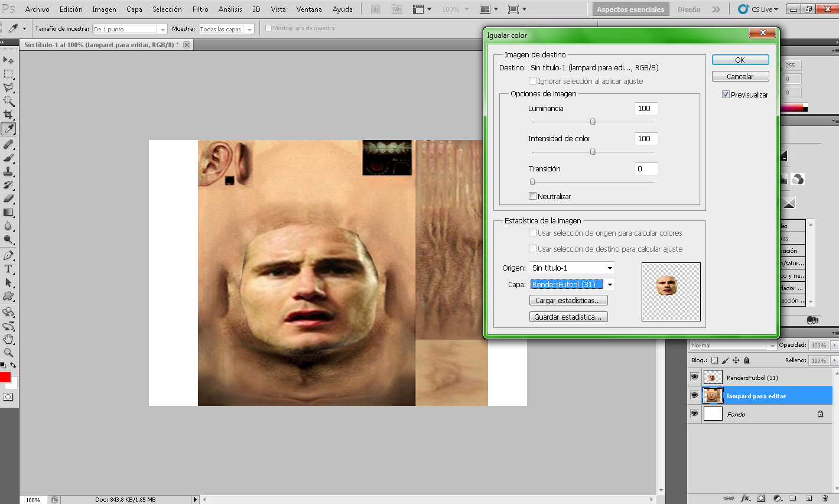Open the CS Live dropdown

click(759, 9)
